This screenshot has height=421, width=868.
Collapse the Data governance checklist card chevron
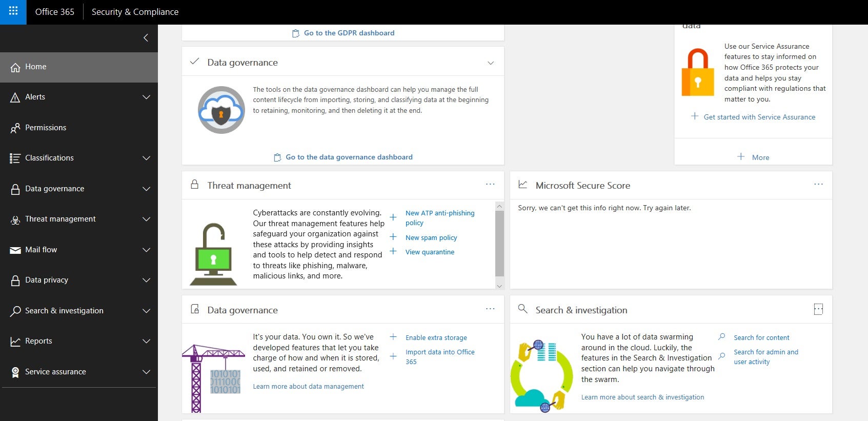click(491, 63)
